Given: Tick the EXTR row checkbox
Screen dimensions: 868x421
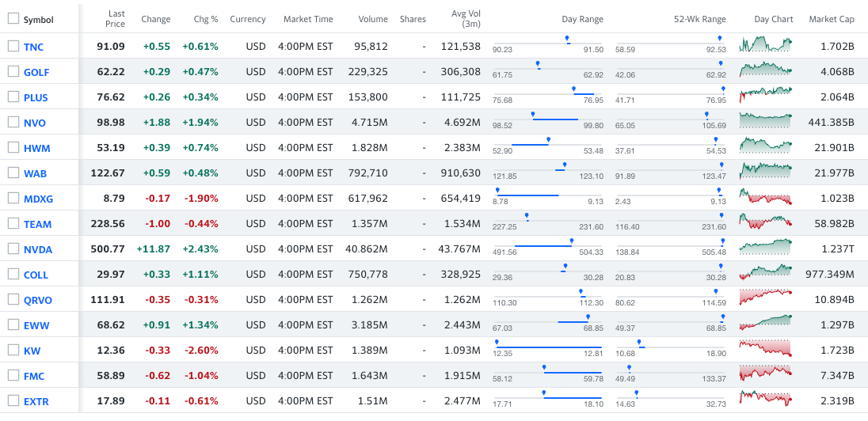Looking at the screenshot, I should tap(13, 401).
